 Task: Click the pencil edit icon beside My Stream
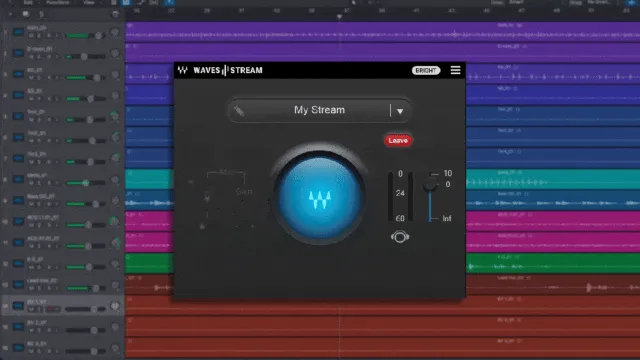point(239,111)
